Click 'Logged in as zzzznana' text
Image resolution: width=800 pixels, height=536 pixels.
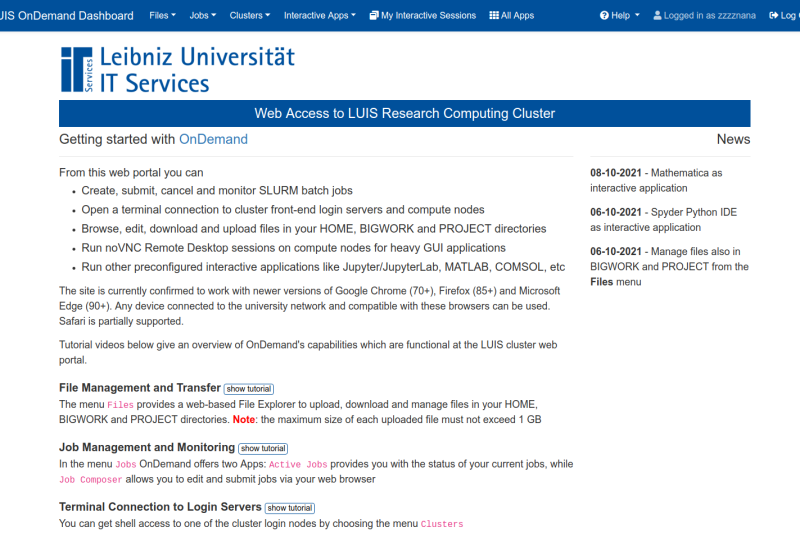click(x=709, y=15)
